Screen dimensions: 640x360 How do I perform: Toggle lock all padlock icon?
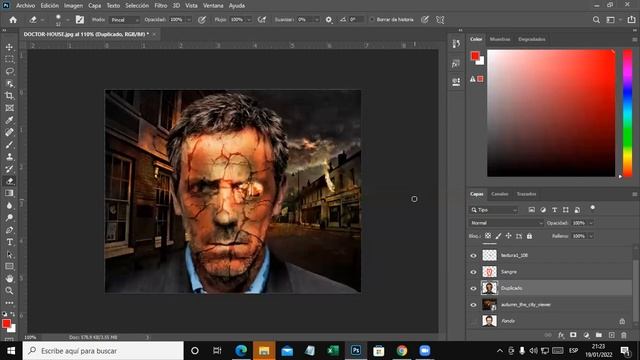point(529,236)
